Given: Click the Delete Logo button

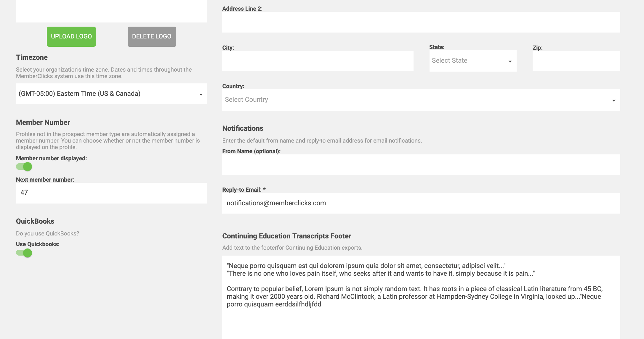Looking at the screenshot, I should click(x=152, y=37).
